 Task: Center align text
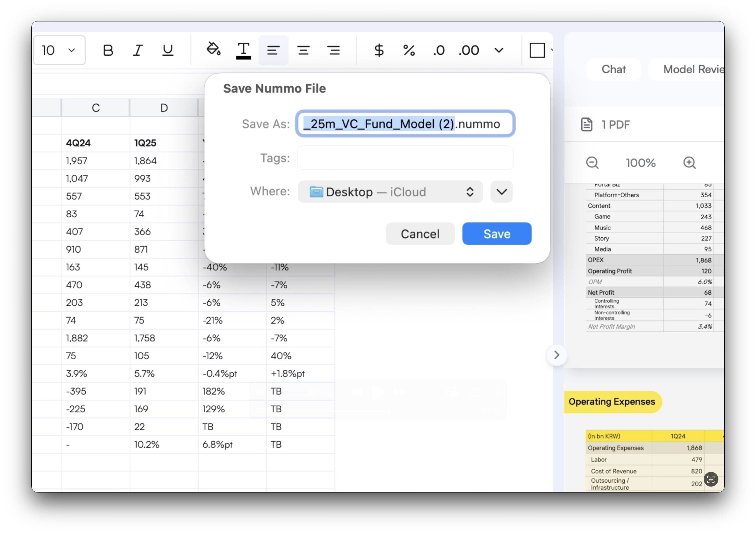[303, 50]
